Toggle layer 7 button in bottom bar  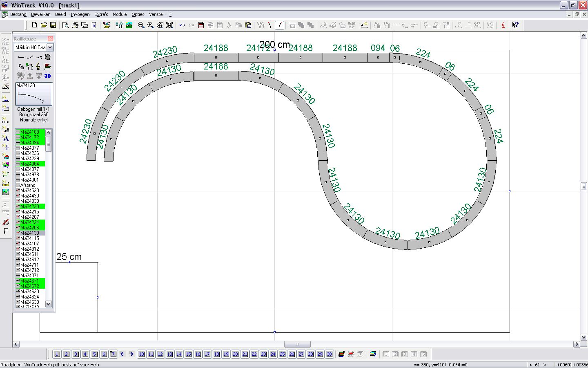113,354
